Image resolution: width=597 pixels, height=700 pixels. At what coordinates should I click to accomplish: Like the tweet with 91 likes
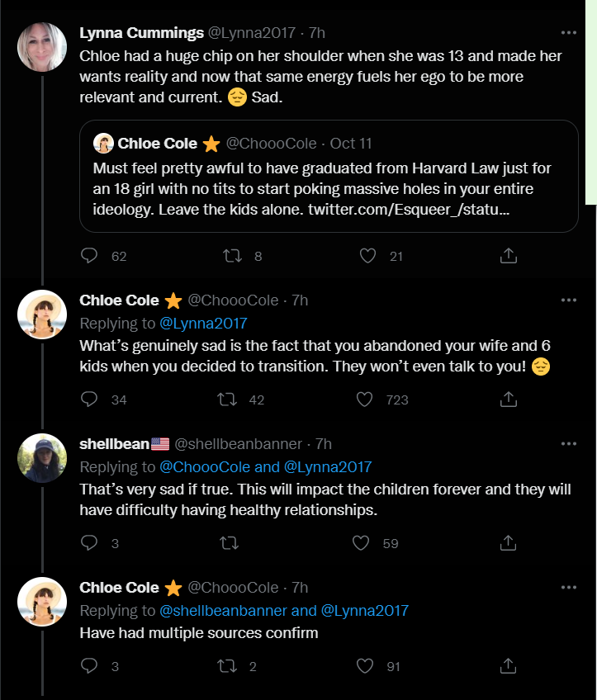pyautogui.click(x=364, y=665)
